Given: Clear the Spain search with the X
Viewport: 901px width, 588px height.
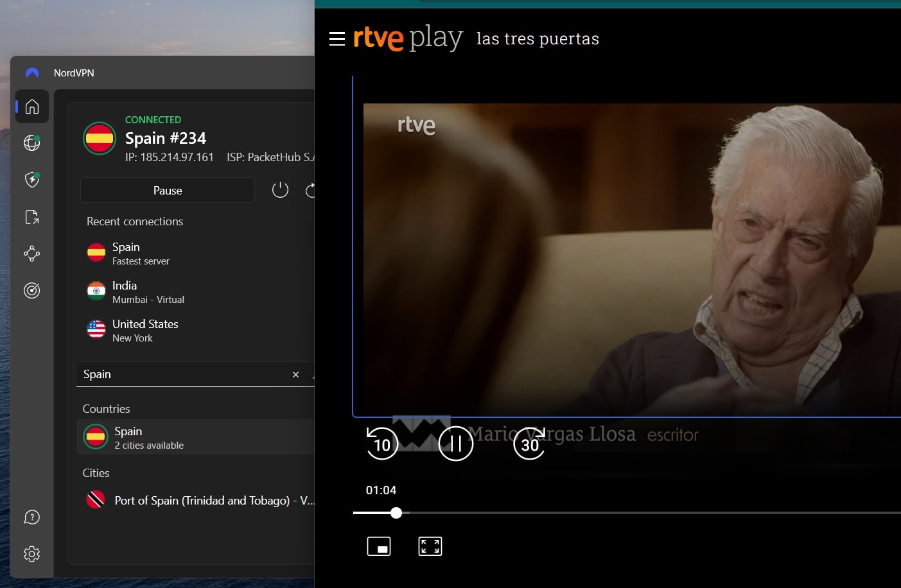Looking at the screenshot, I should 295,374.
